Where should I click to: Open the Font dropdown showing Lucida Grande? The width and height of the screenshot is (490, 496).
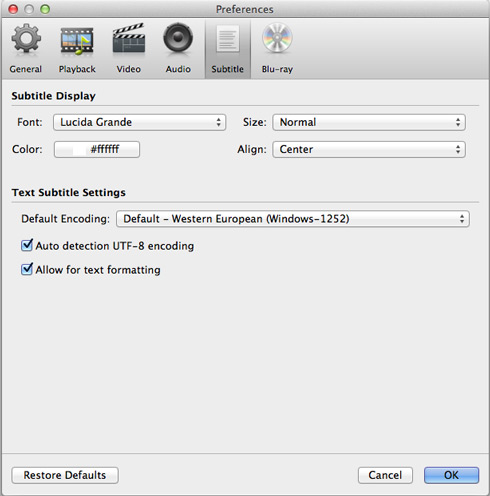(139, 122)
